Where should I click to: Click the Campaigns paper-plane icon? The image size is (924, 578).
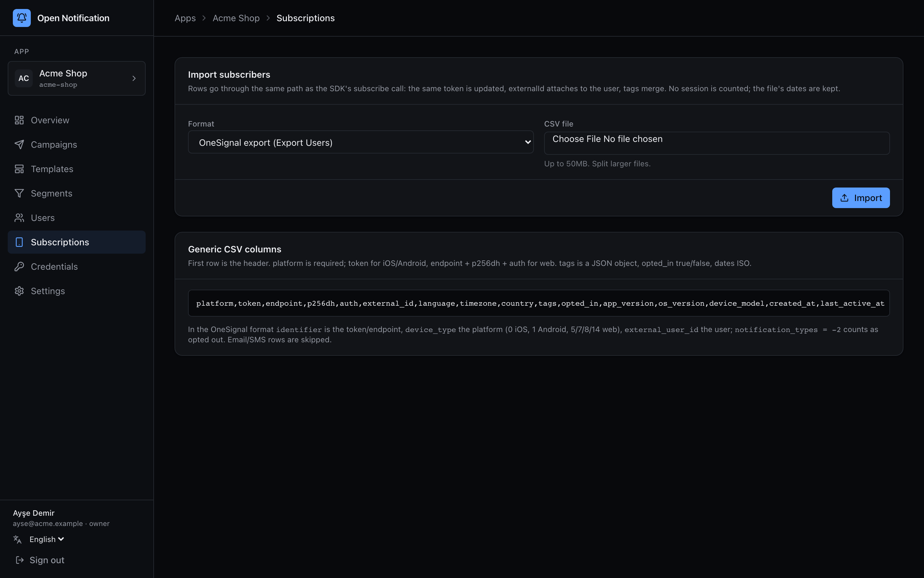pyautogui.click(x=19, y=144)
